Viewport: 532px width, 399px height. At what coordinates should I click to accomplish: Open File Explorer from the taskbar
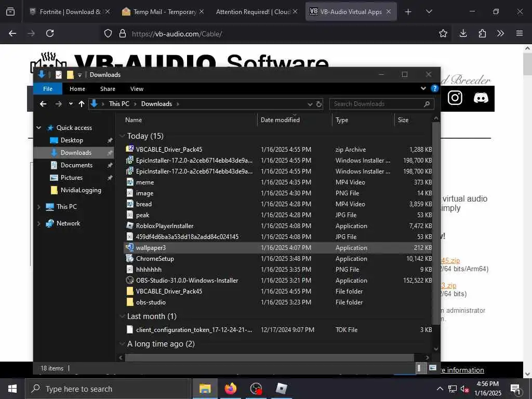[205, 389]
